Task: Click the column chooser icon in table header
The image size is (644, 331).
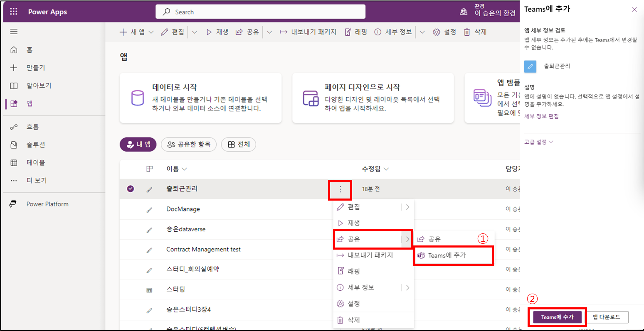Action: pyautogui.click(x=150, y=169)
